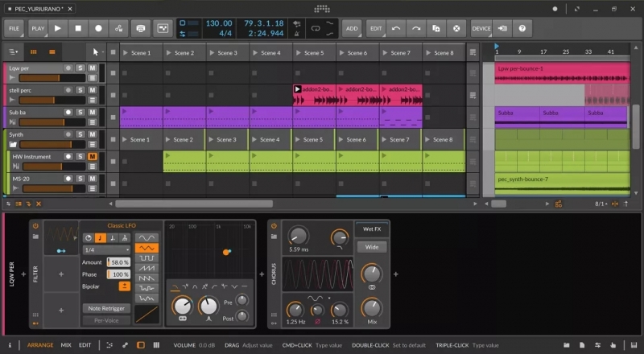Click the Note Retrigger button
The width and height of the screenshot is (644, 354).
[x=106, y=308]
